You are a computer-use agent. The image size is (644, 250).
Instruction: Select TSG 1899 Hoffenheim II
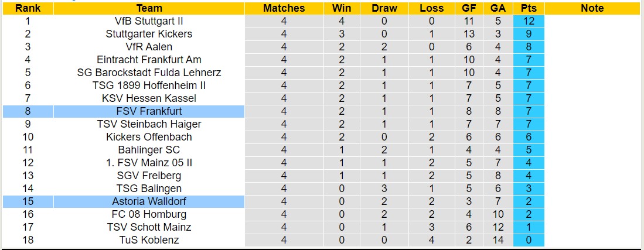coord(149,85)
